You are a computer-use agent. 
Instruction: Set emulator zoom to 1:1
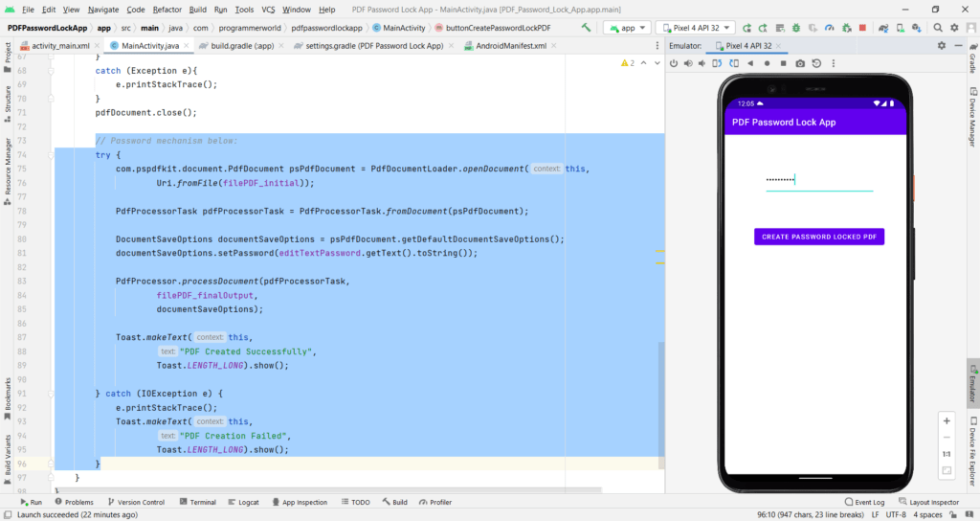pyautogui.click(x=947, y=454)
